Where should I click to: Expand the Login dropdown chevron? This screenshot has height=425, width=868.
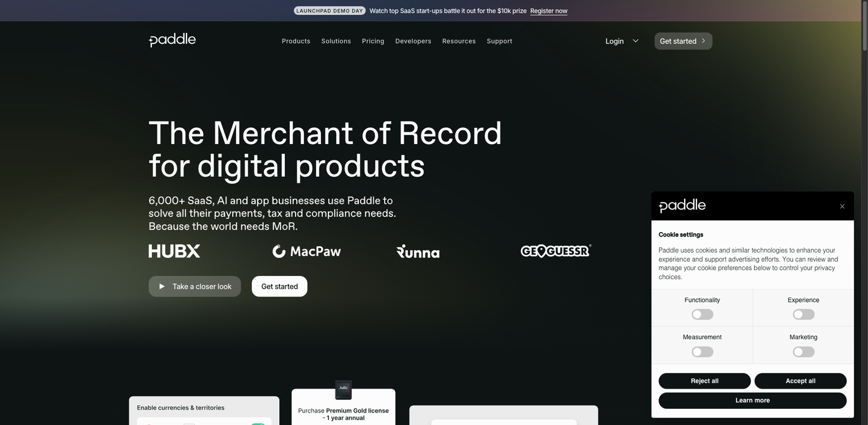[635, 41]
